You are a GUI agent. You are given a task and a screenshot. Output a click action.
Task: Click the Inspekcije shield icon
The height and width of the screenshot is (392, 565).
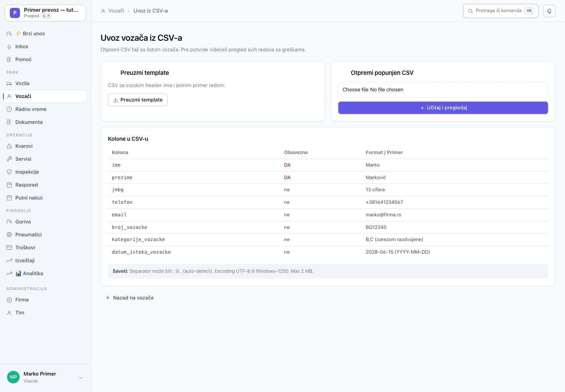[x=9, y=172]
